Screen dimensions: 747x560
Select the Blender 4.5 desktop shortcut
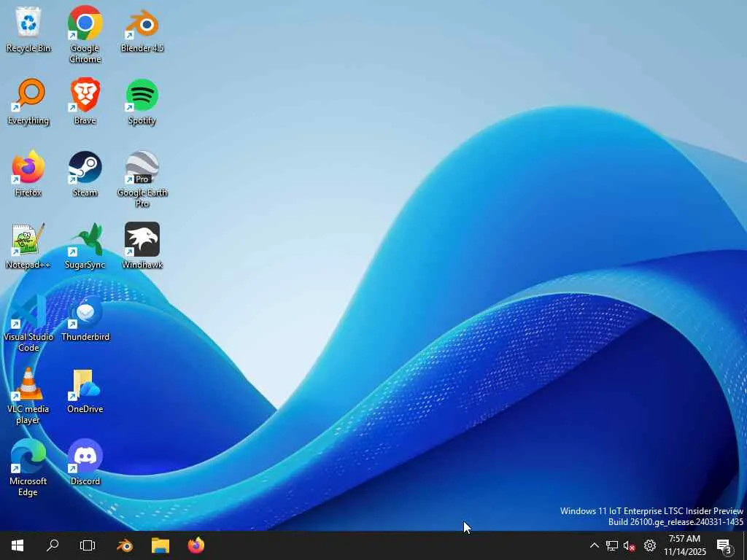142,29
